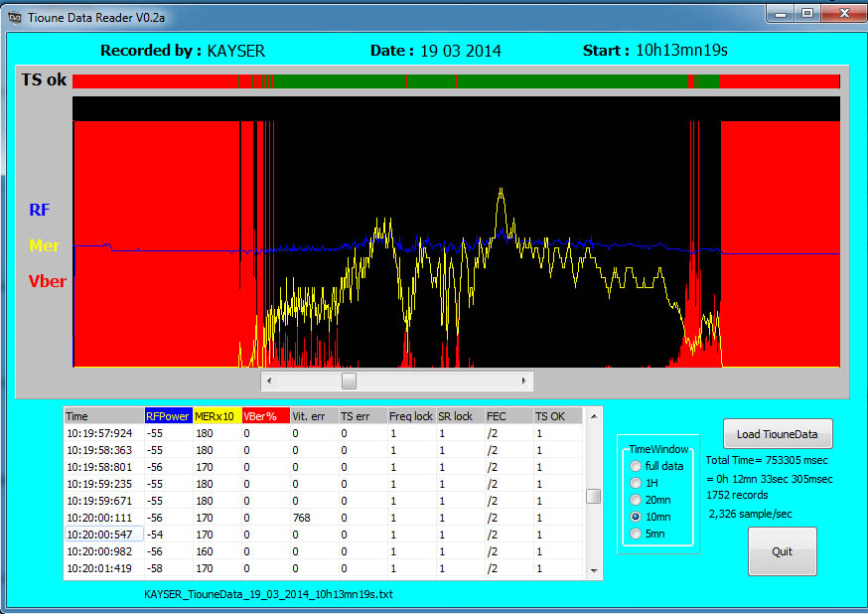
Task: Click the graph scrollbar left arrow
Action: (269, 381)
